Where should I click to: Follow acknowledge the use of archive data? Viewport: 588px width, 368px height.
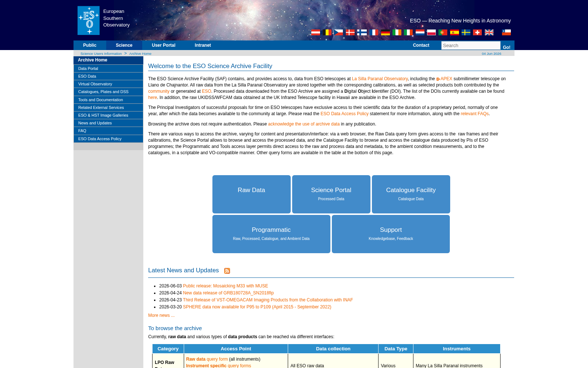[304, 124]
